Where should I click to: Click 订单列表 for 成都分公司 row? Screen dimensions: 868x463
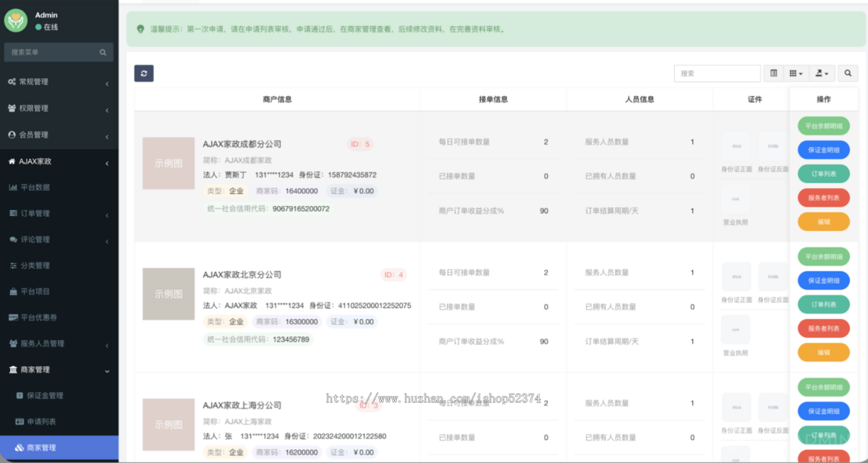(823, 174)
